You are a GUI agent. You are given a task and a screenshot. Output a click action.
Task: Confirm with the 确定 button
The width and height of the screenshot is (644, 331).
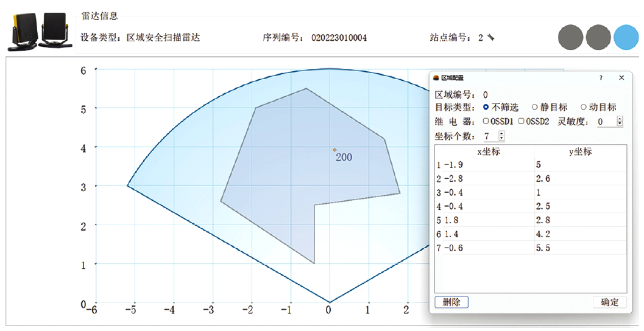[x=609, y=302]
